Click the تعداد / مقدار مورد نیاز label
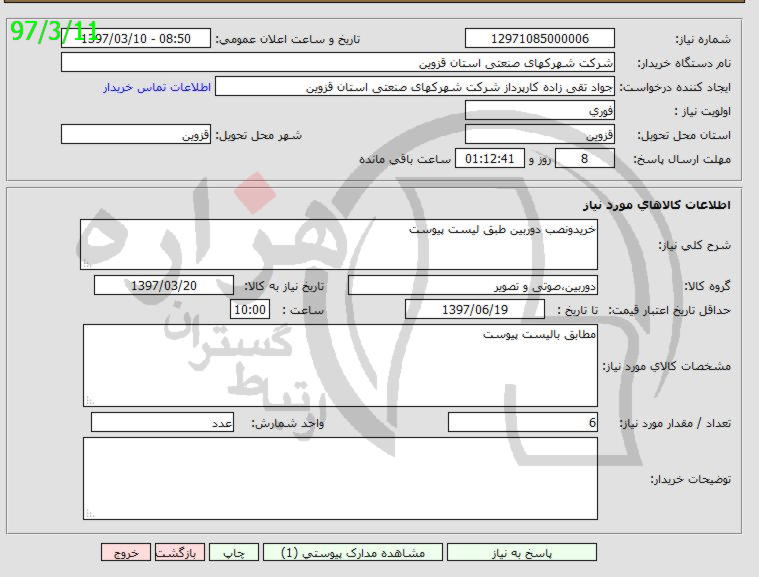Image resolution: width=759 pixels, height=577 pixels. pos(675,423)
